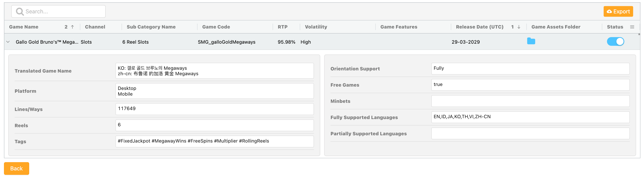Click the Lines/Ways value 117649 field
Image resolution: width=644 pixels, height=182 pixels.
point(214,109)
